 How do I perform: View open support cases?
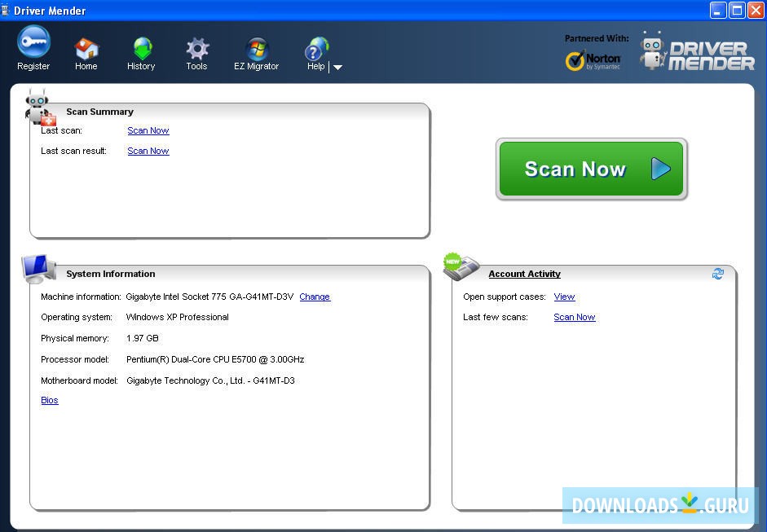pos(564,297)
